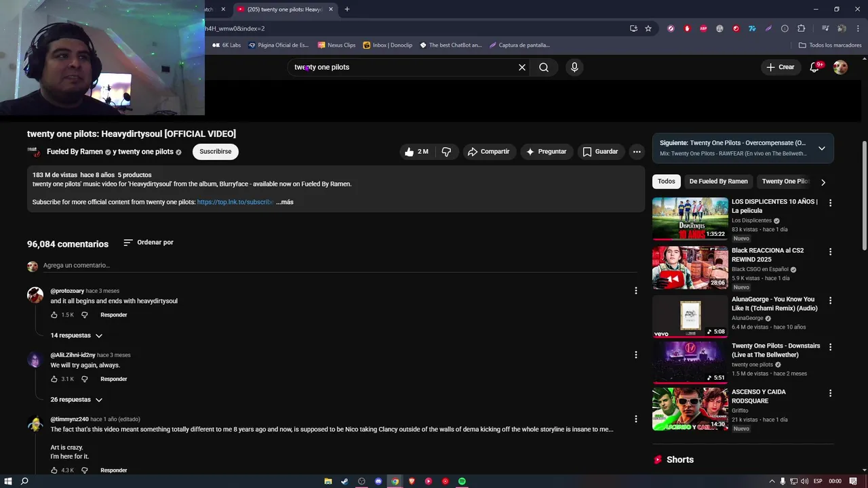868x488 pixels.
Task: Open the top.lnk.to subscribe link
Action: pos(235,202)
